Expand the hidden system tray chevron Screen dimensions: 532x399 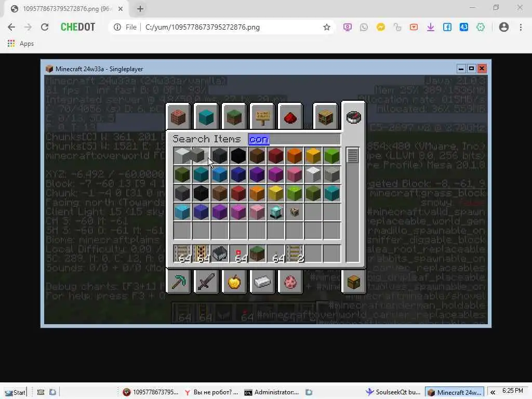[493, 392]
